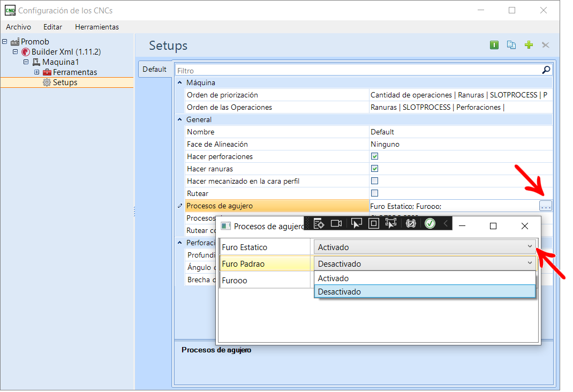Collapse the Promob tree node
The width and height of the screenshot is (573, 392).
pos(5,42)
